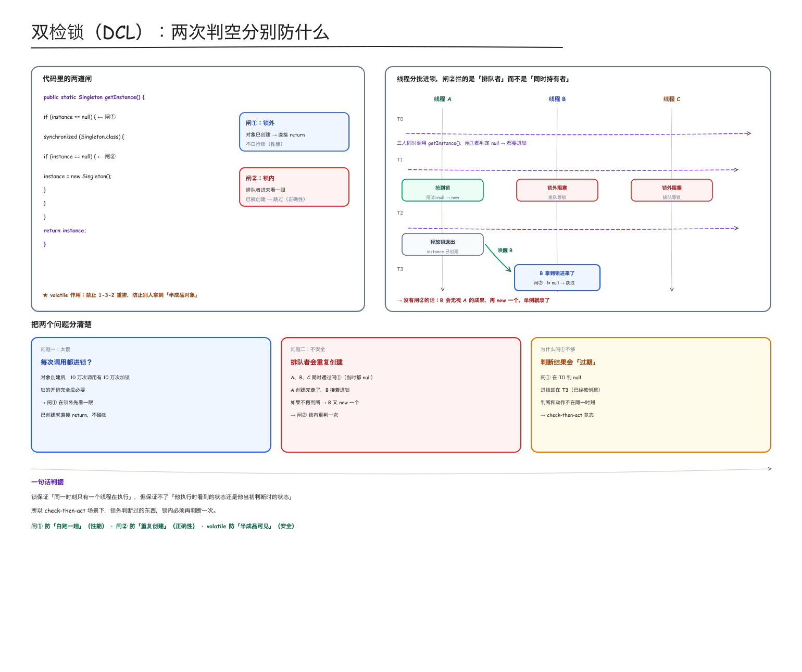Click the "T2" time label

[400, 213]
